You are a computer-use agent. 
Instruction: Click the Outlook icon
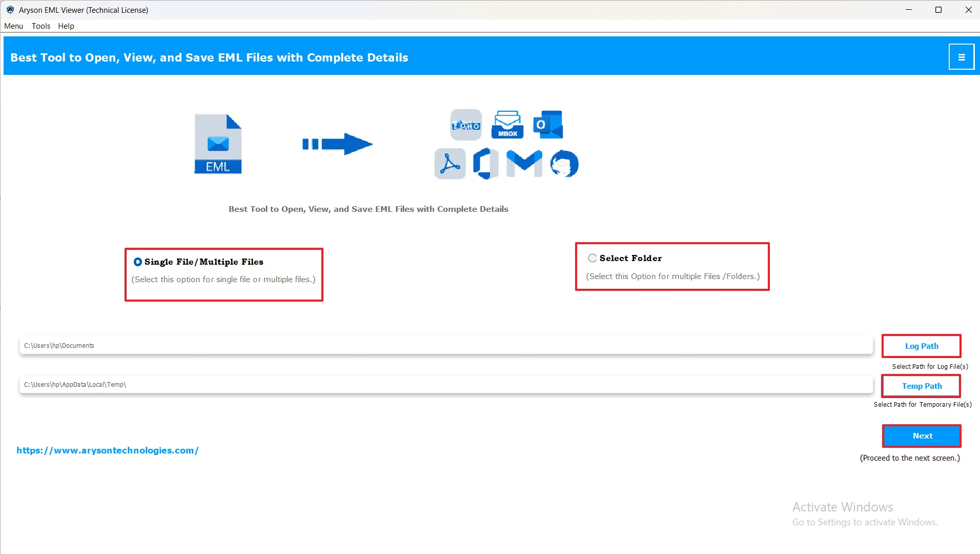point(547,125)
